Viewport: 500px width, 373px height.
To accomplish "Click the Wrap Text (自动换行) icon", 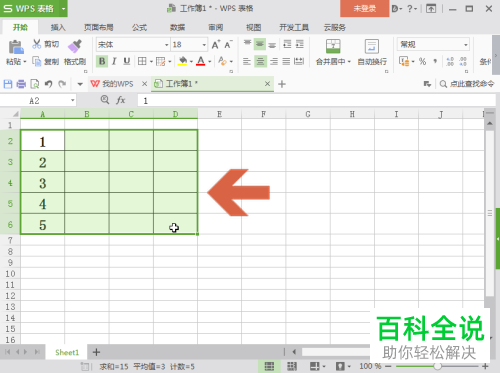I will pyautogui.click(x=372, y=46).
